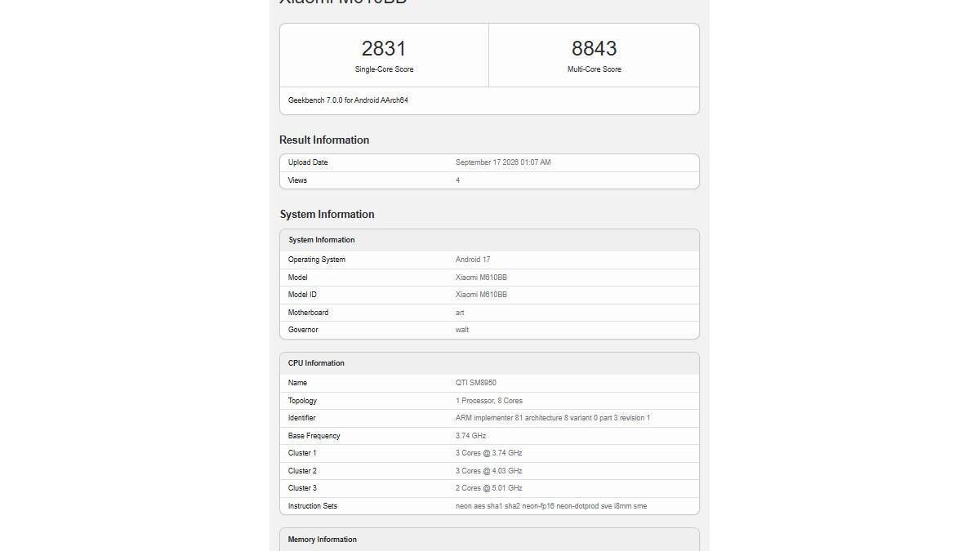
Task: Click the Governor label
Action: coord(303,330)
